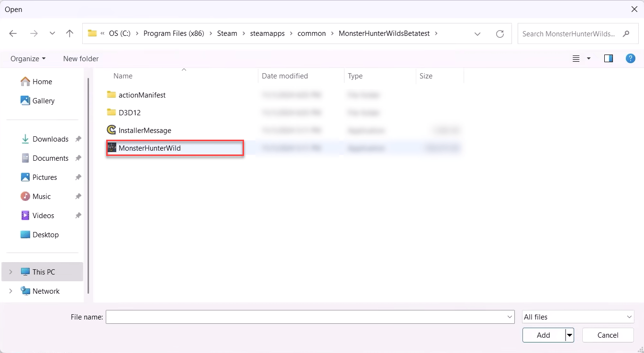Click the File name input field

pos(306,317)
